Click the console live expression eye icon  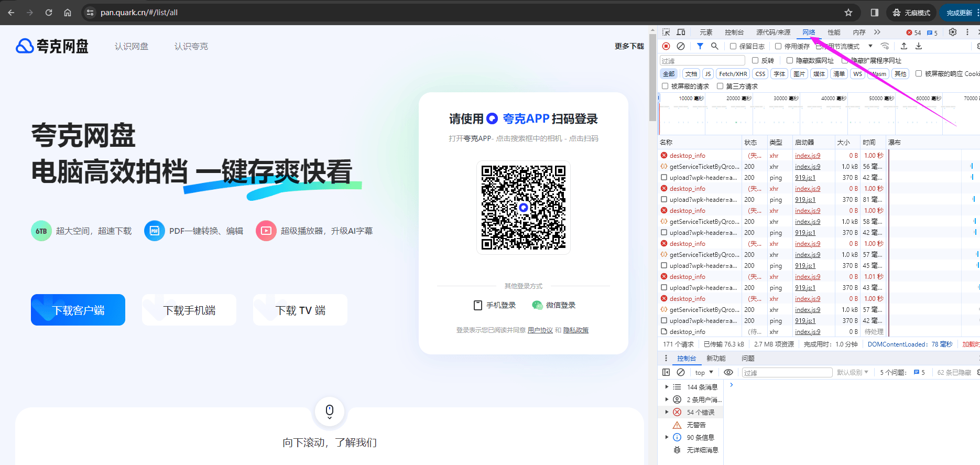[x=728, y=372]
